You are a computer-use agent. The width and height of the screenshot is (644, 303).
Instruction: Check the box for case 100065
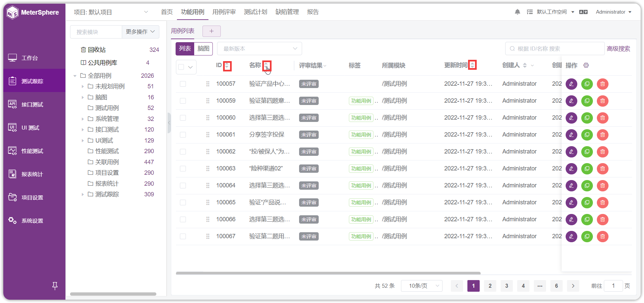coord(183,202)
